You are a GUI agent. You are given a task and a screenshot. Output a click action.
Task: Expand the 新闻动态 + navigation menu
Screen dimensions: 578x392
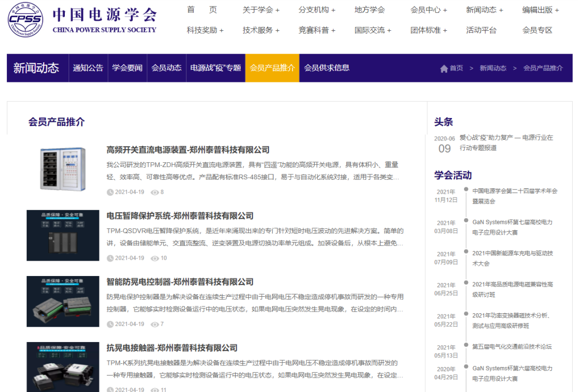[x=484, y=10]
